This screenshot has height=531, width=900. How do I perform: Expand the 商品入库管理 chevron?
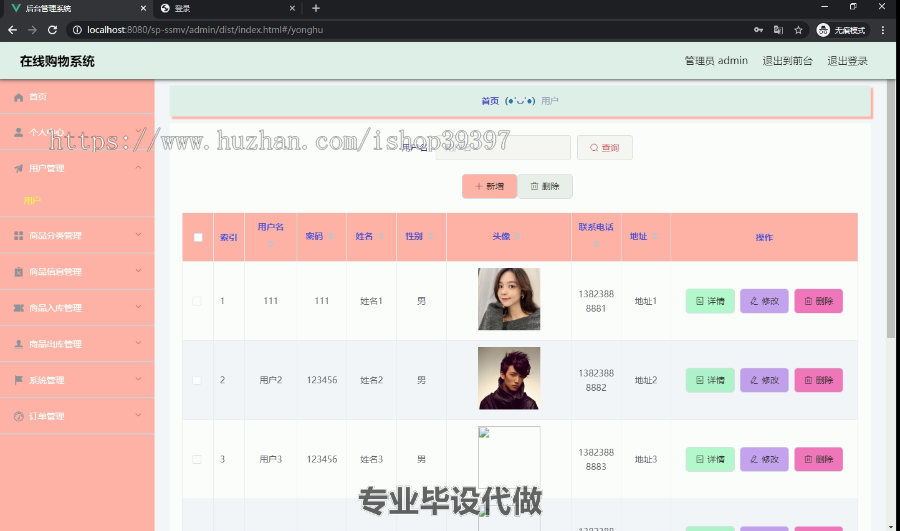tap(138, 307)
